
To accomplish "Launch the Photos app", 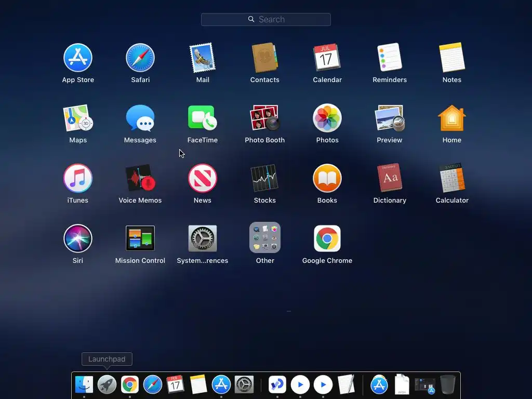I will tap(327, 118).
